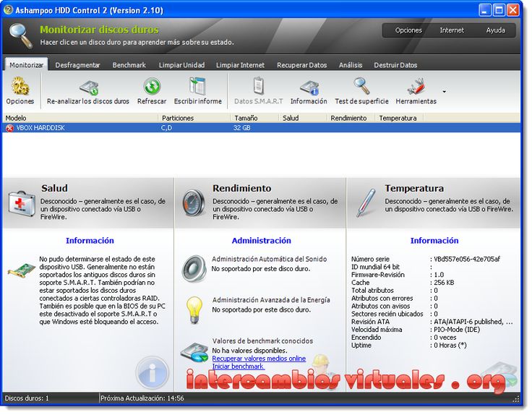Click the Iniciar benchmark link
The height and width of the screenshot is (415, 532).
(238, 367)
